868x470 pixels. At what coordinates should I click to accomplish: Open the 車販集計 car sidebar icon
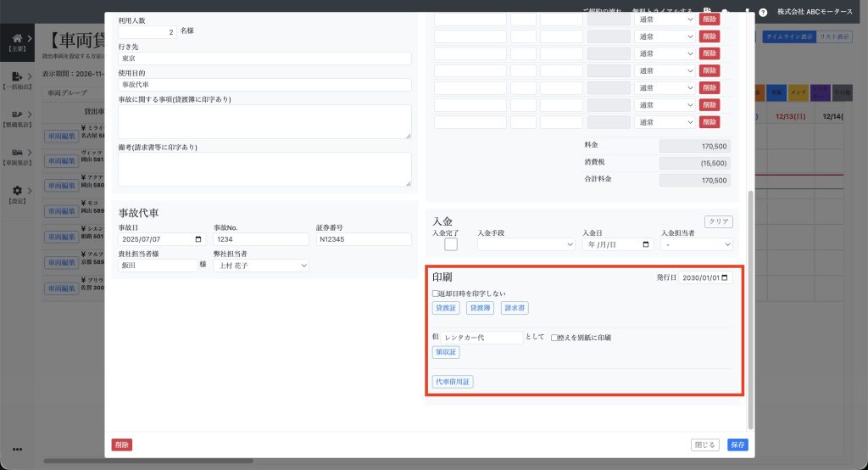click(17, 153)
